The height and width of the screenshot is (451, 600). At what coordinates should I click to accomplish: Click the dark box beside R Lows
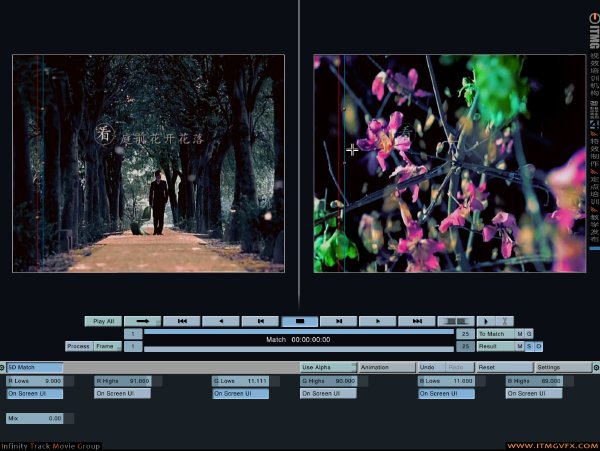[x=69, y=381]
